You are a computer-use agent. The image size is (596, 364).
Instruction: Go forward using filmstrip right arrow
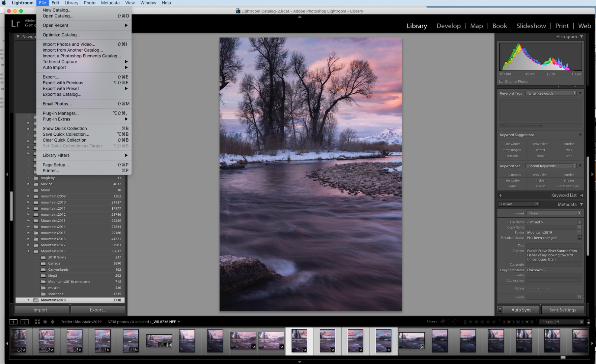click(x=52, y=322)
